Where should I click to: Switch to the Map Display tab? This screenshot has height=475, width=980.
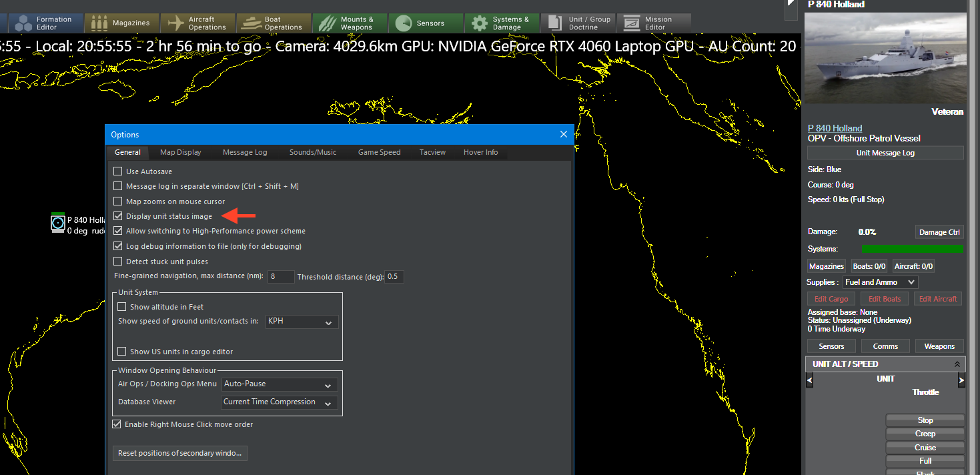[x=180, y=152]
